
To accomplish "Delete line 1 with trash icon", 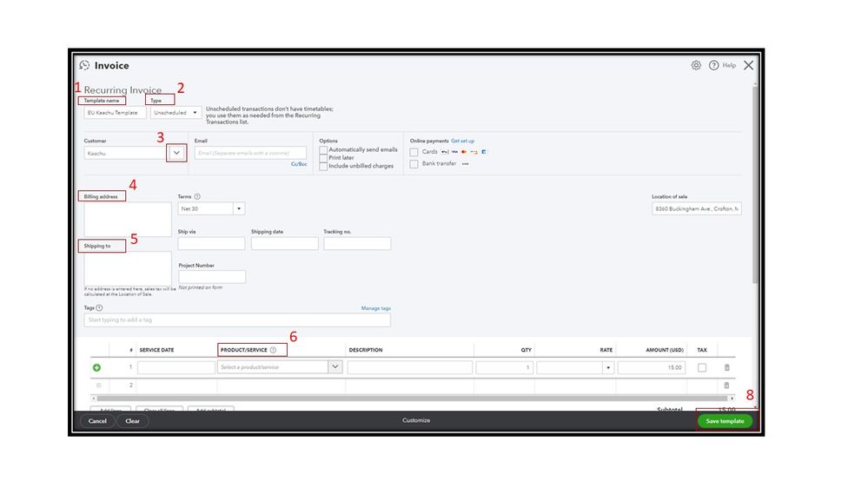I will [727, 367].
